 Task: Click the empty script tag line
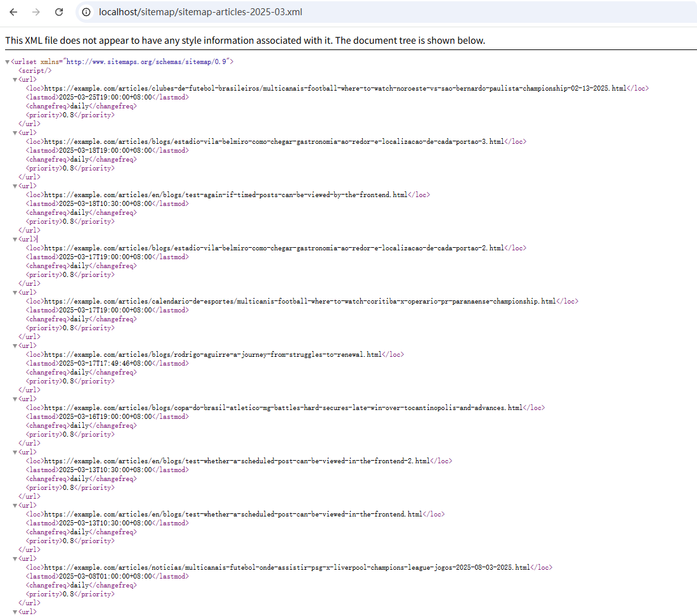coord(35,70)
